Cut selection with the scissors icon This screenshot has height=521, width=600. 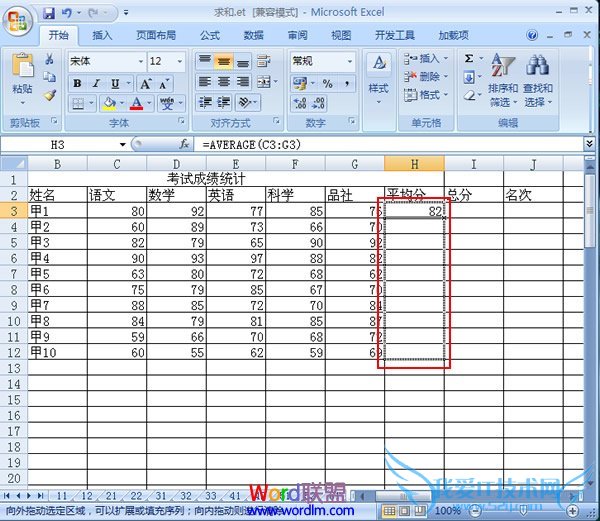[50, 59]
